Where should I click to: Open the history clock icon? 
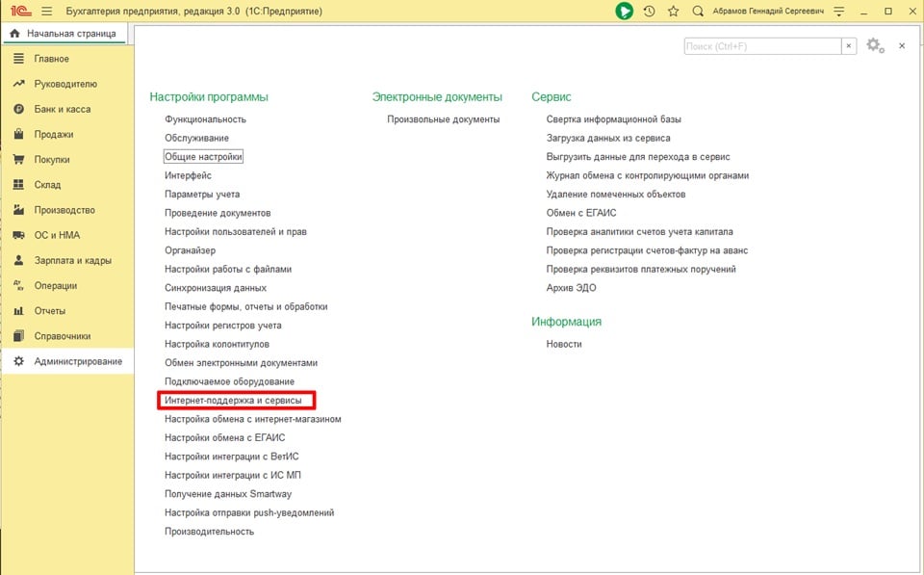coord(650,12)
